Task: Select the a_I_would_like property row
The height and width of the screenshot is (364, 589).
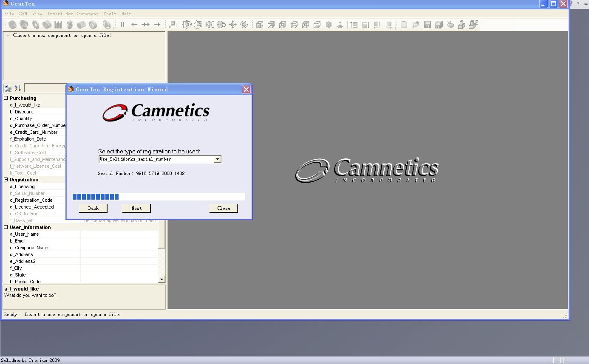Action: click(34, 105)
